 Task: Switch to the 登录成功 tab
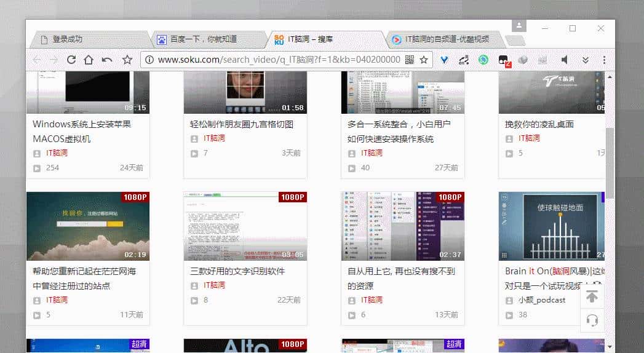point(91,39)
